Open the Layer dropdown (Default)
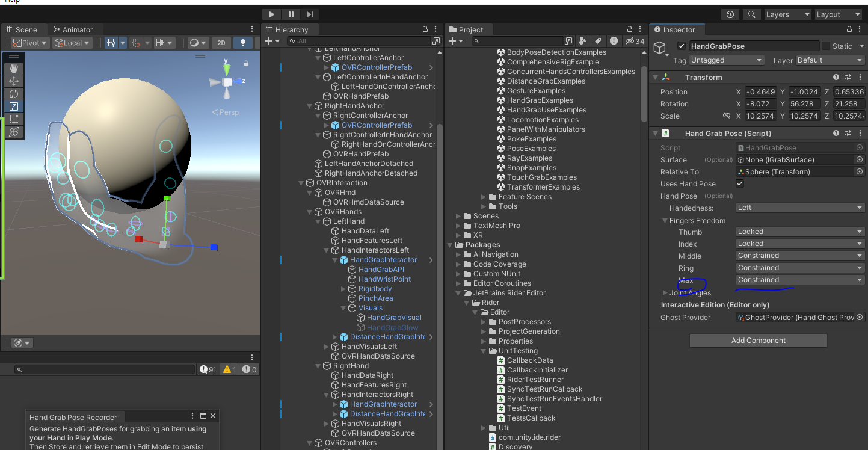Screen dimensions: 868x450 click(830, 60)
